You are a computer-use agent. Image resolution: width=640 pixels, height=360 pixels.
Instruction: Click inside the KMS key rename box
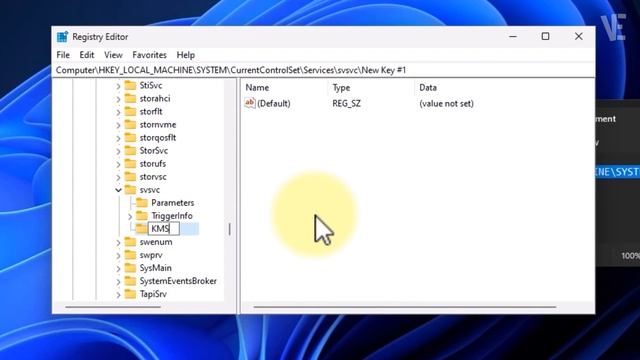coord(164,229)
